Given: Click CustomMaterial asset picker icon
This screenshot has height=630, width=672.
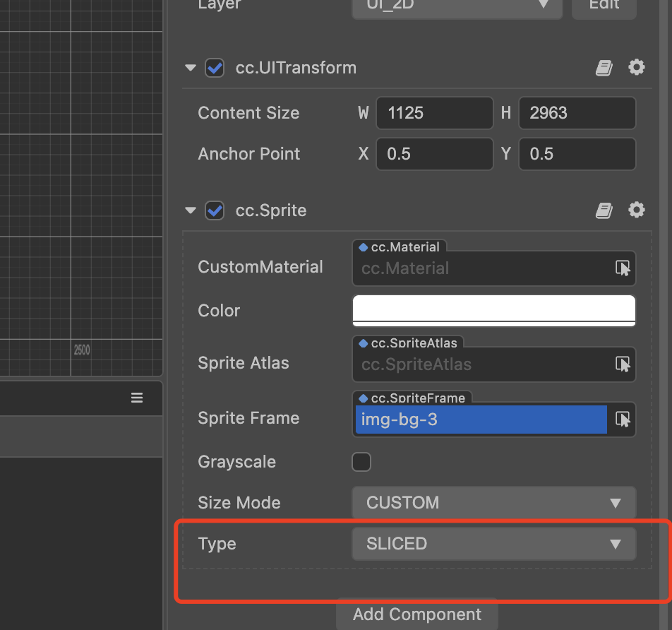Looking at the screenshot, I should tap(622, 268).
